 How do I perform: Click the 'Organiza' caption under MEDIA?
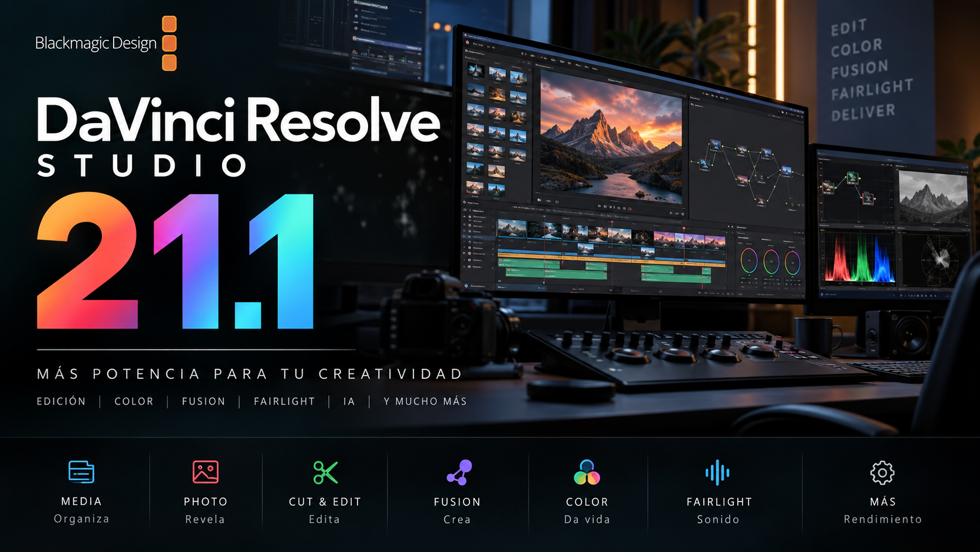[81, 519]
